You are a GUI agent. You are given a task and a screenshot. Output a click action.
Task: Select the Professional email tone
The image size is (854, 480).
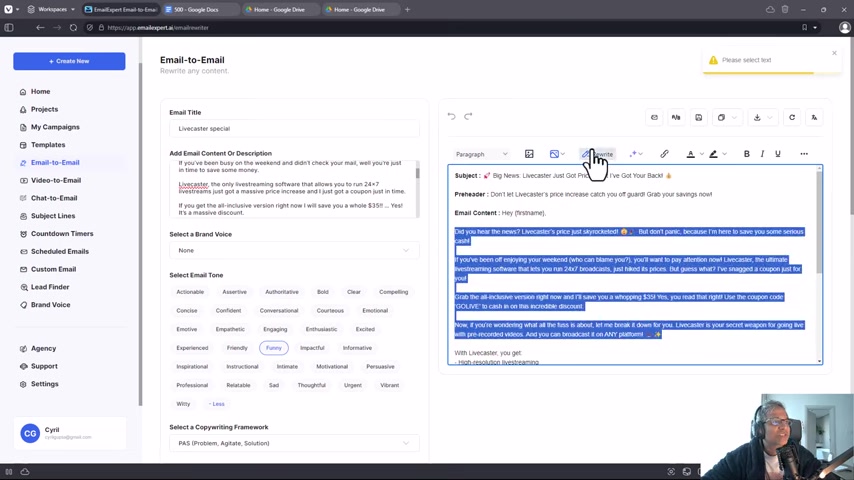[x=192, y=385]
